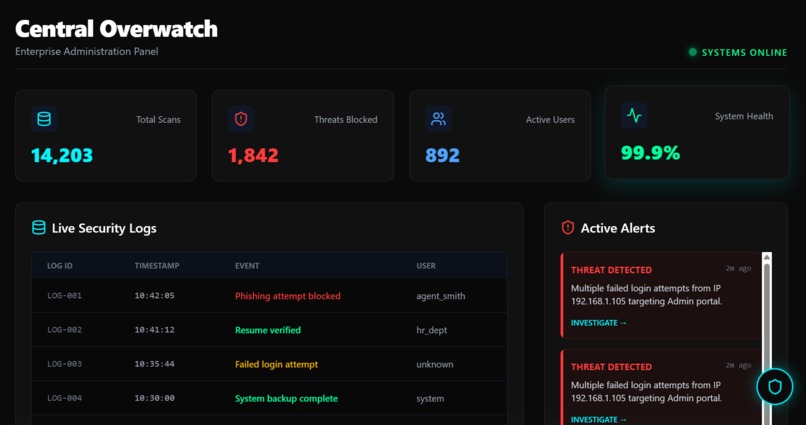The image size is (806, 425).
Task: Click the users icon in Active Users card
Action: (438, 119)
